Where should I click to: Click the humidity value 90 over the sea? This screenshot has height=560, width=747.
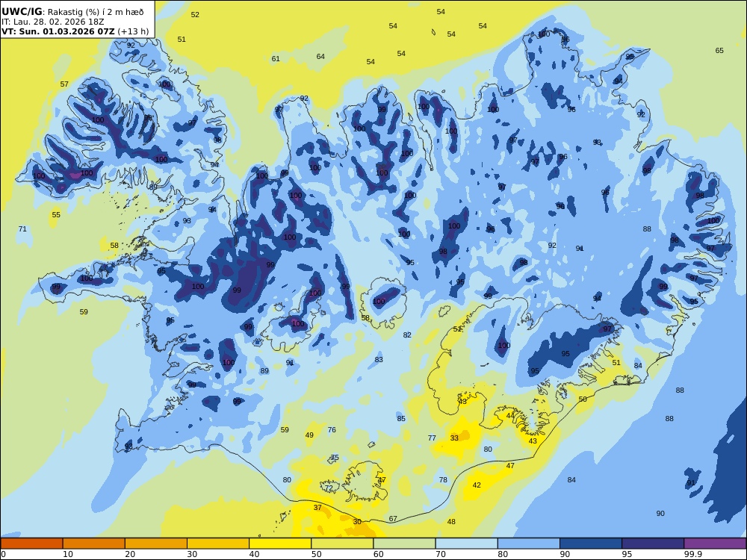click(x=660, y=514)
